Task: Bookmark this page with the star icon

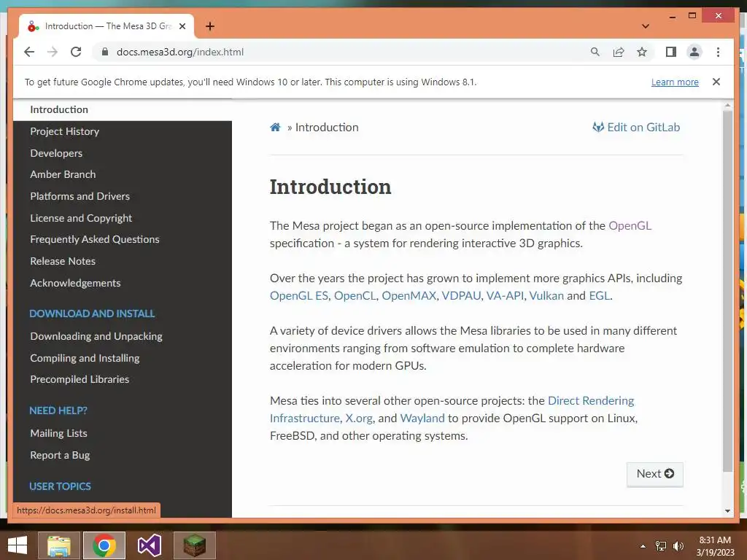Action: [642, 52]
